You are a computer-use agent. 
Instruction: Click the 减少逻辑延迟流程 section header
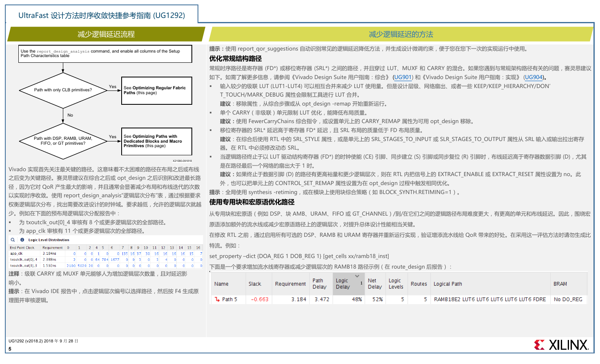tap(106, 34)
